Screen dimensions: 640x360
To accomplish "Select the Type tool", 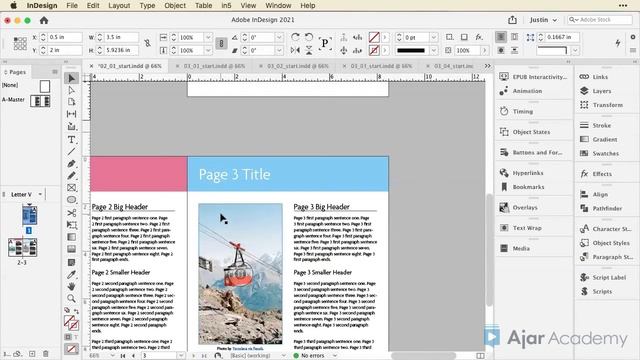I will point(71,140).
